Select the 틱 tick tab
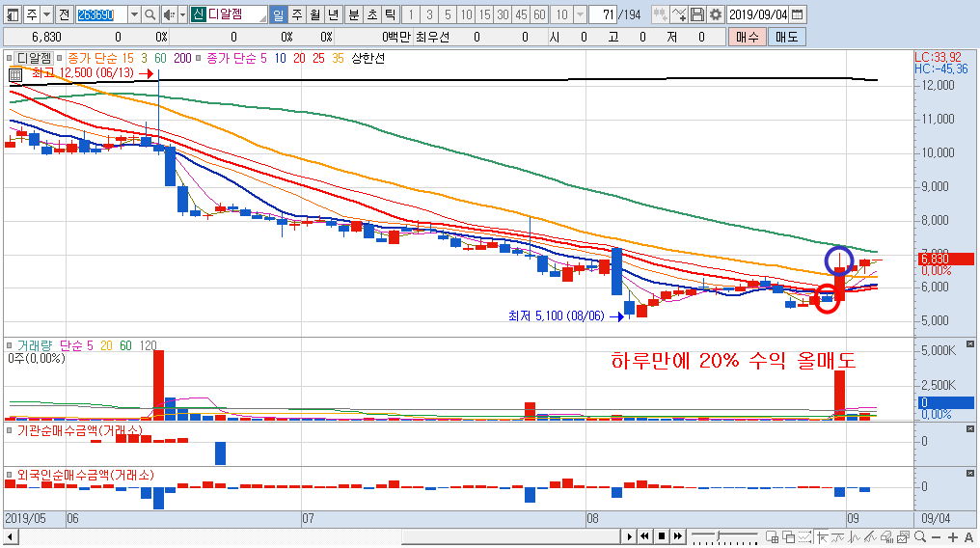Screen dimensions: 980x548 point(390,14)
